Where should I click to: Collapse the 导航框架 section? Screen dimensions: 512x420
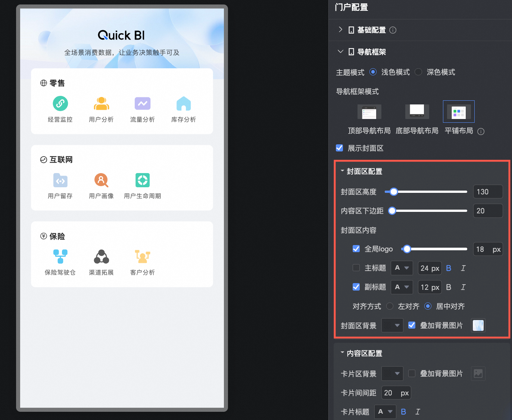coord(340,52)
